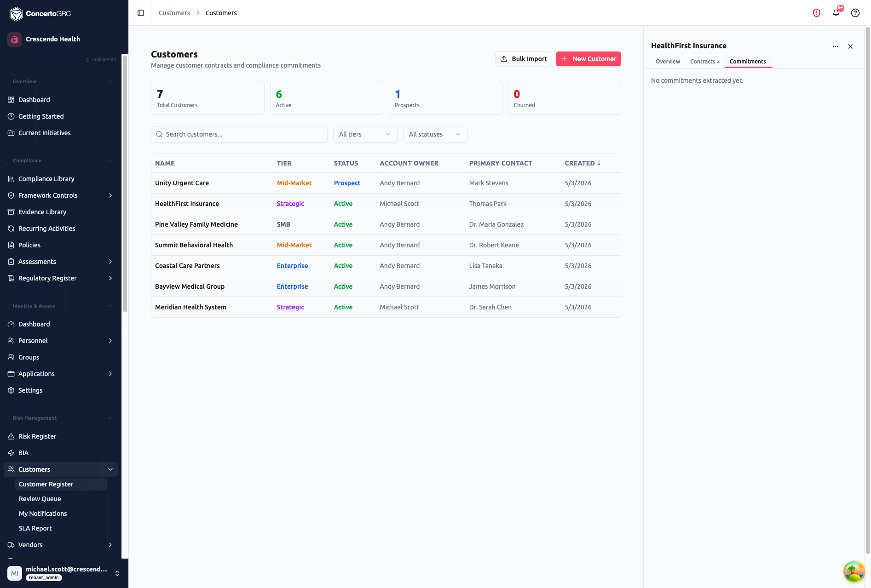
Task: Click the Bulk Import button
Action: (x=523, y=59)
